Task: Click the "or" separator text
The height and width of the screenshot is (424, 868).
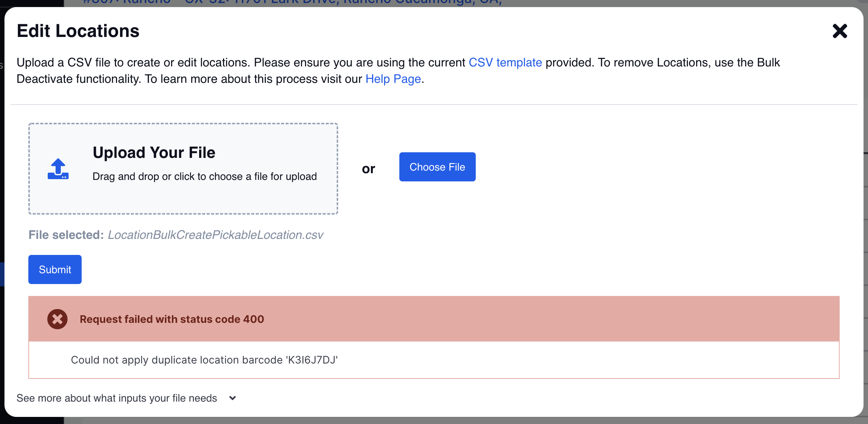Action: coord(368,169)
